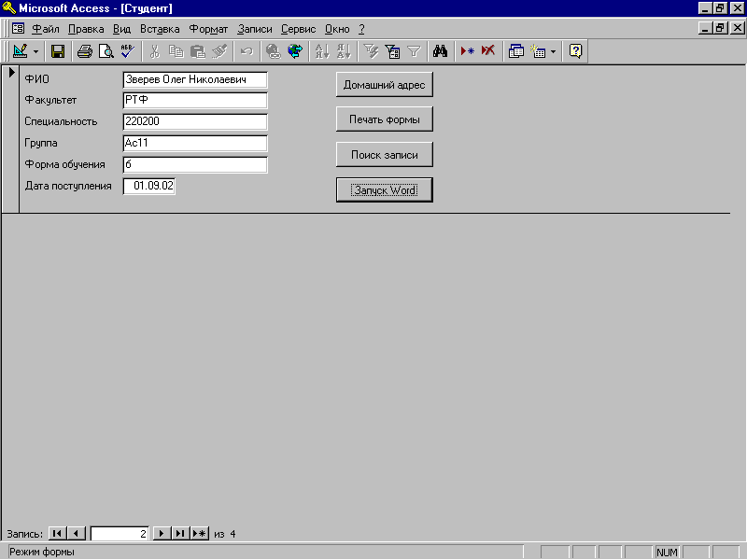Open the Окно menu
Image resolution: width=747 pixels, height=560 pixels.
(337, 29)
